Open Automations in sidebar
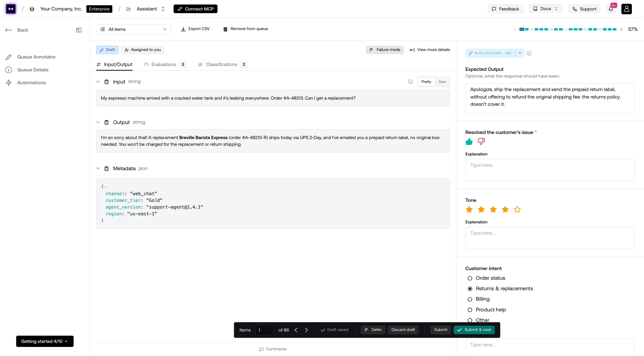644x356 pixels. point(31,83)
